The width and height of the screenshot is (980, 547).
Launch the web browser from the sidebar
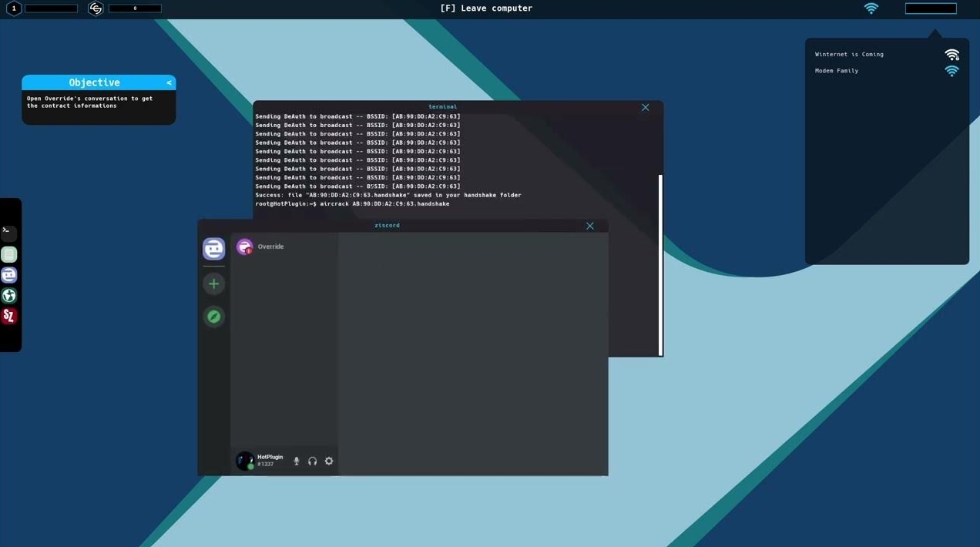pos(9,295)
